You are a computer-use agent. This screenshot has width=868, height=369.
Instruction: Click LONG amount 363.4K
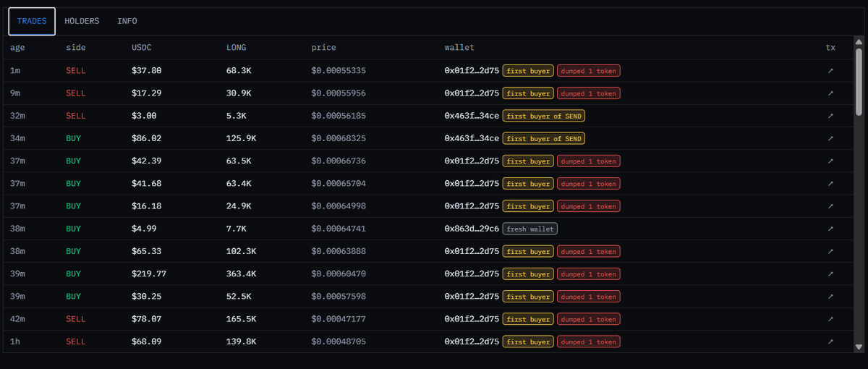tap(242, 274)
